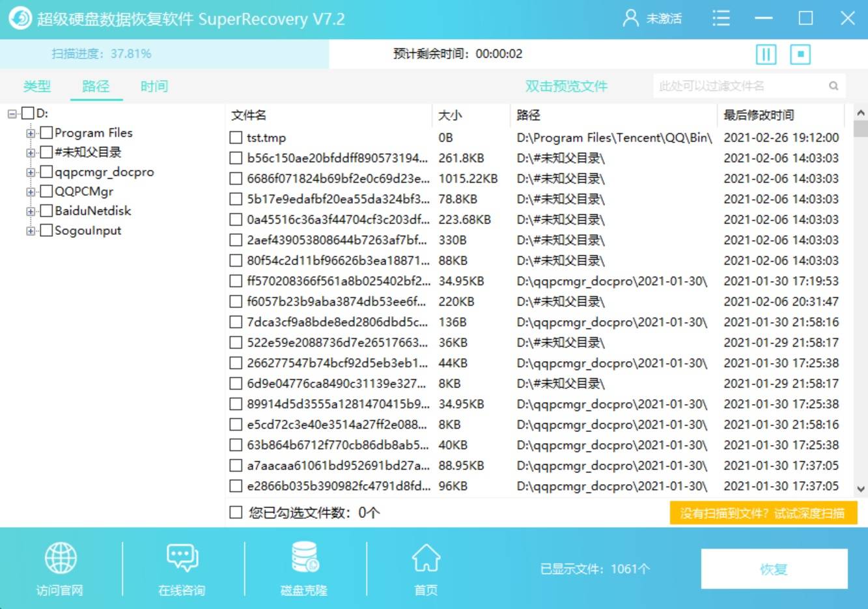This screenshot has width=868, height=609.
Task: Check the tst.tmp file checkbox
Action: tap(236, 137)
